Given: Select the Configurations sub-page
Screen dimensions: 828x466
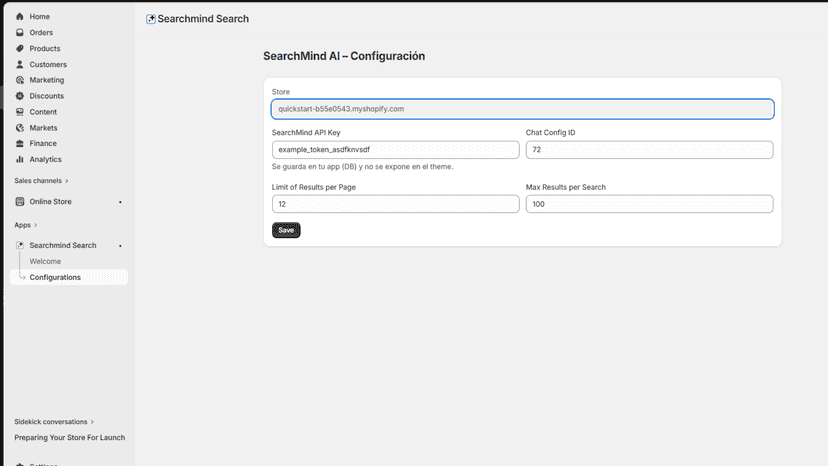Looking at the screenshot, I should 55,277.
